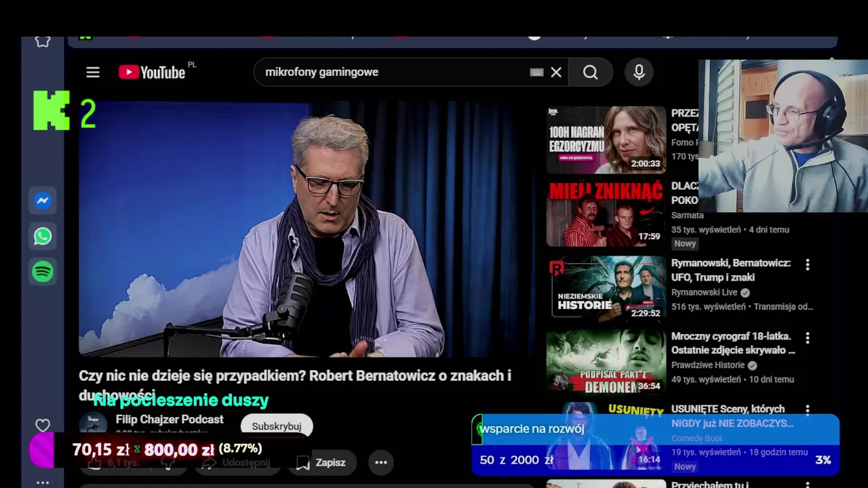This screenshot has width=868, height=488.
Task: Open options menu for the Mroczny cyrograf video
Action: click(x=807, y=338)
